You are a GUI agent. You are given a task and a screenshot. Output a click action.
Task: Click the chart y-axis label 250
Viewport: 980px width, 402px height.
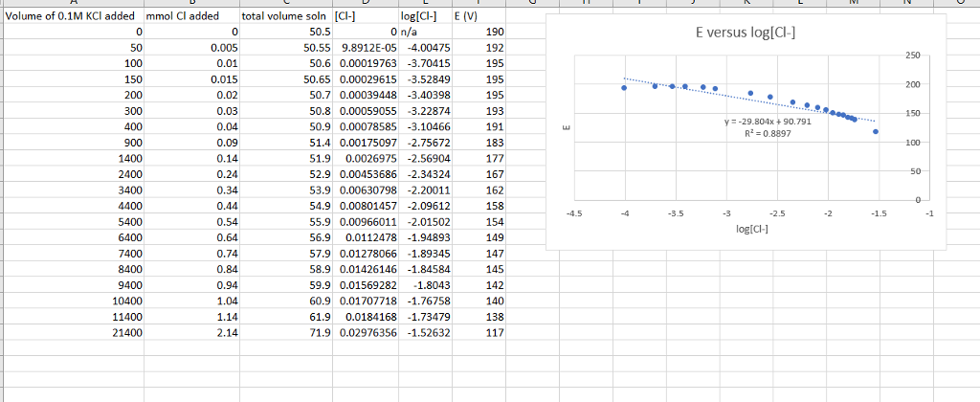(912, 56)
